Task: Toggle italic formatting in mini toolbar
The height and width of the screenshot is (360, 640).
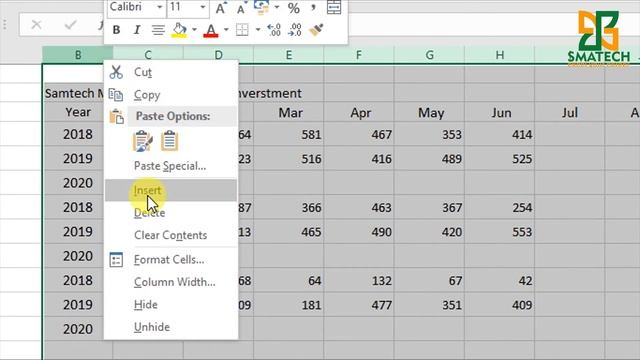Action: [137, 30]
